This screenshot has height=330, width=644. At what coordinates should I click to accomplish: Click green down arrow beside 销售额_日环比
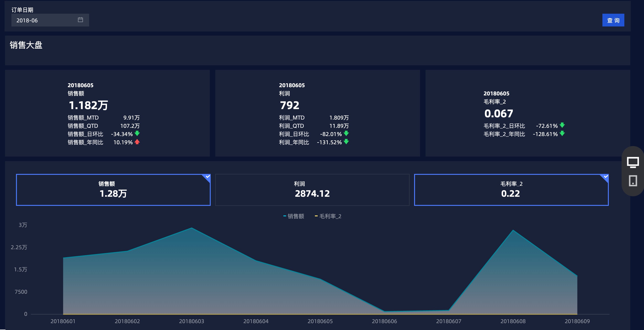coord(137,134)
